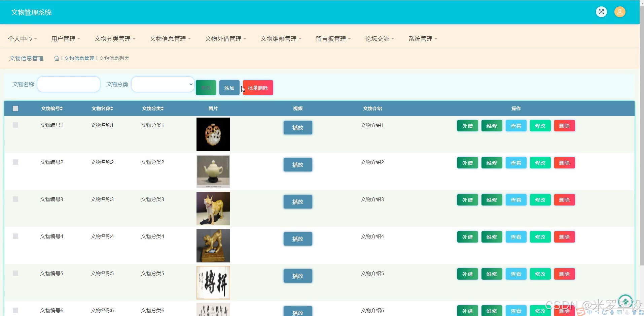The image size is (644, 316).
Task: Expand the 文物外借管理 menu
Action: (226, 39)
